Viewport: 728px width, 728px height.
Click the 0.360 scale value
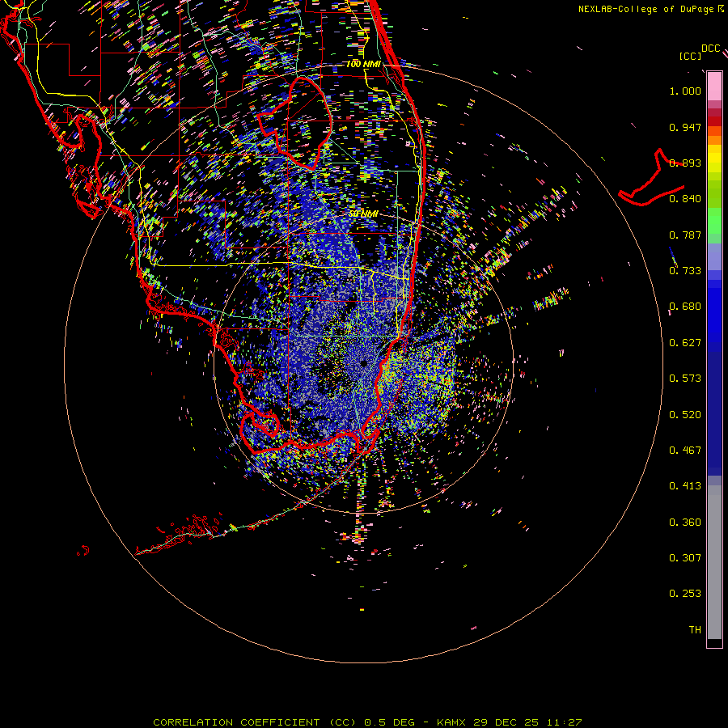pyautogui.click(x=685, y=523)
